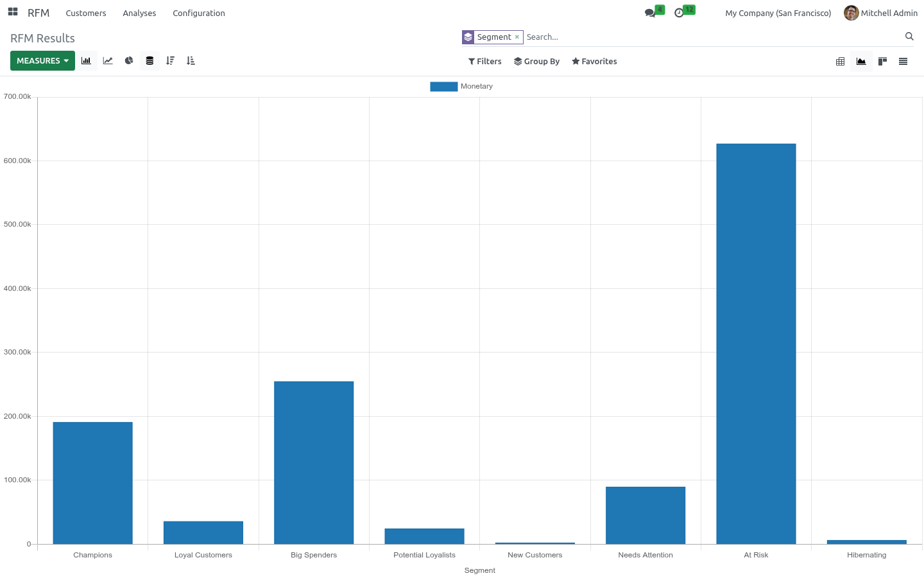924x578 pixels.
Task: Open the Favorites dropdown
Action: coord(594,62)
